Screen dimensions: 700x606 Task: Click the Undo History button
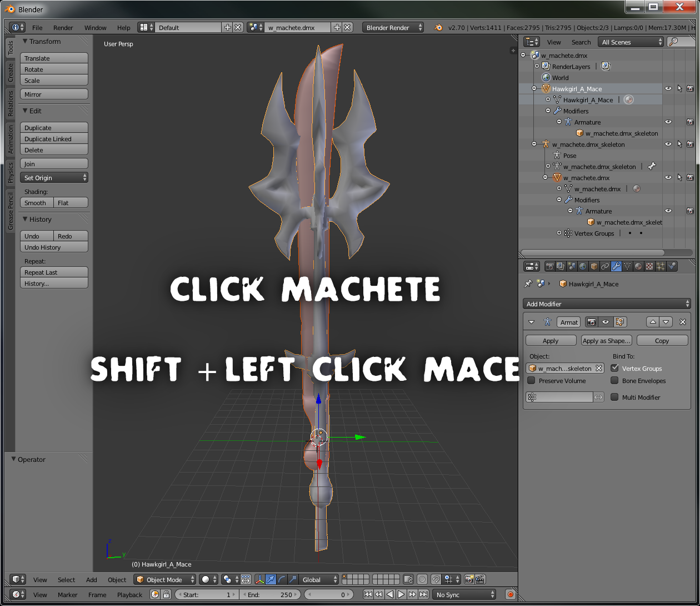point(54,247)
